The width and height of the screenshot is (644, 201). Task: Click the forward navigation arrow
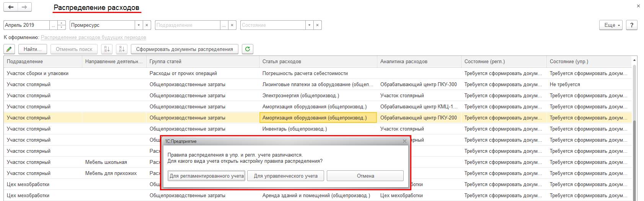click(24, 7)
